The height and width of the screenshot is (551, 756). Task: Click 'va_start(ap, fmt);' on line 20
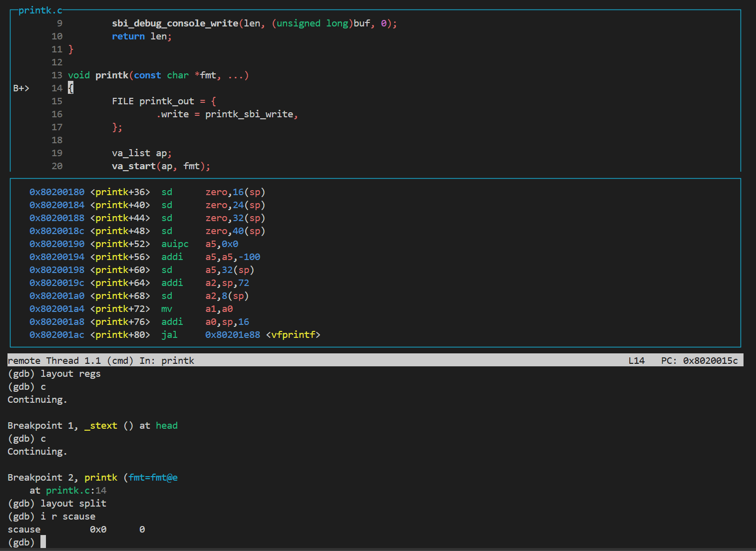(161, 166)
